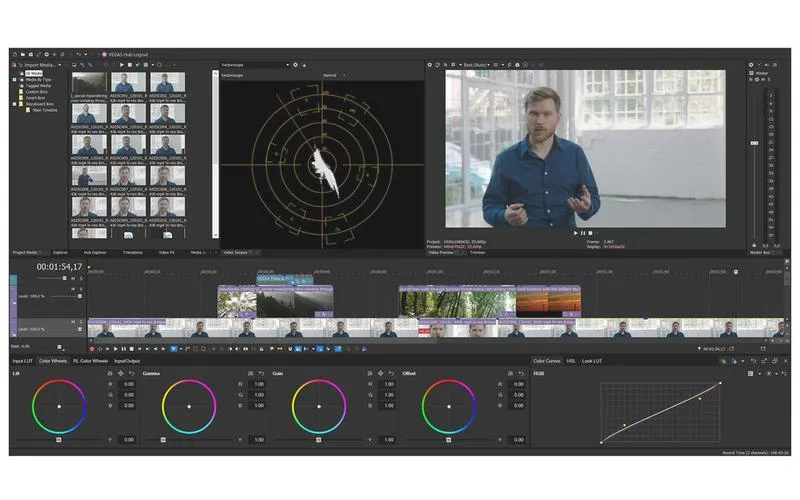Mute the top video track
The image size is (800, 500).
click(x=73, y=278)
